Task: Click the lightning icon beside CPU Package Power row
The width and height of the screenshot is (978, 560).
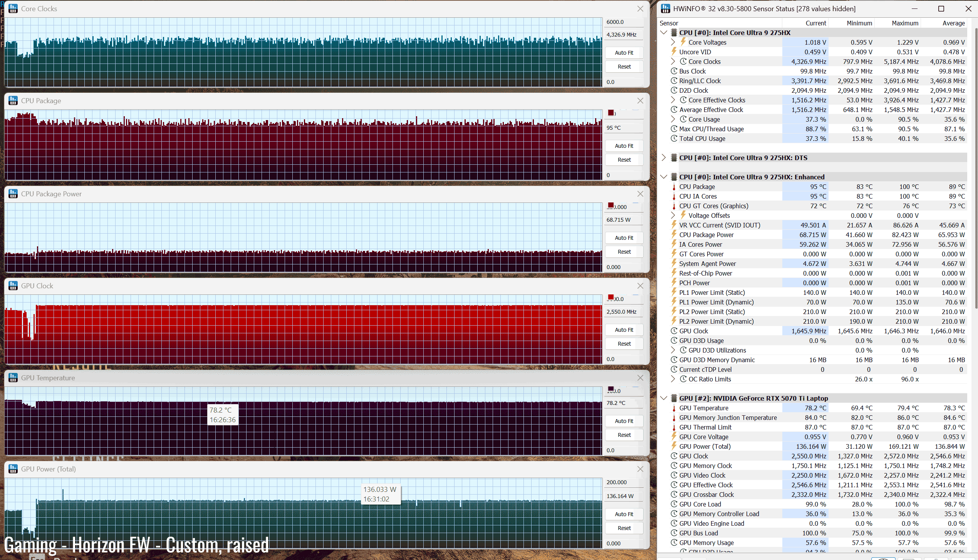Action: (674, 234)
